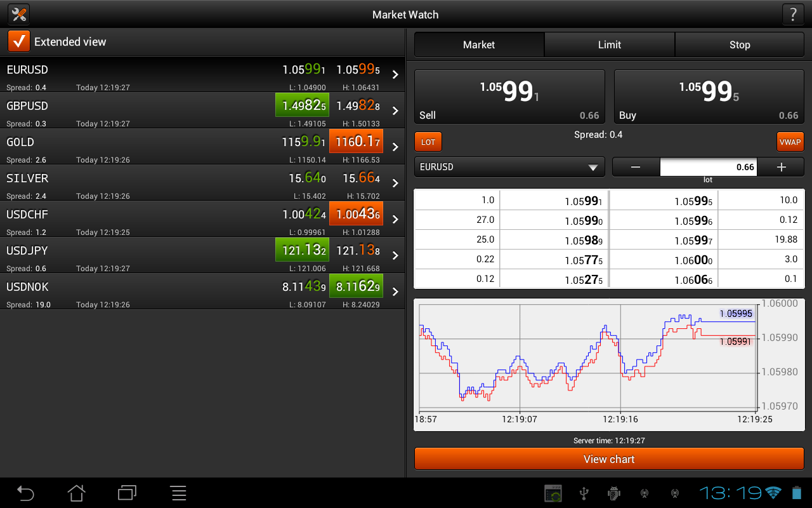The width and height of the screenshot is (812, 508).
Task: Tap depth bid price 1.05275
Action: pos(584,280)
